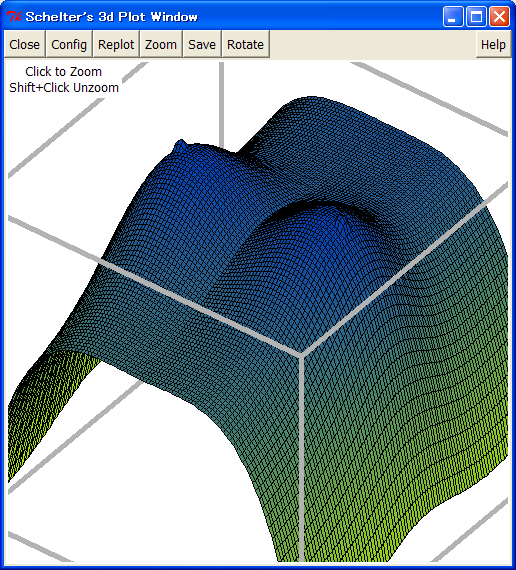Zoom in on the small spike on left ridge

coord(181,144)
